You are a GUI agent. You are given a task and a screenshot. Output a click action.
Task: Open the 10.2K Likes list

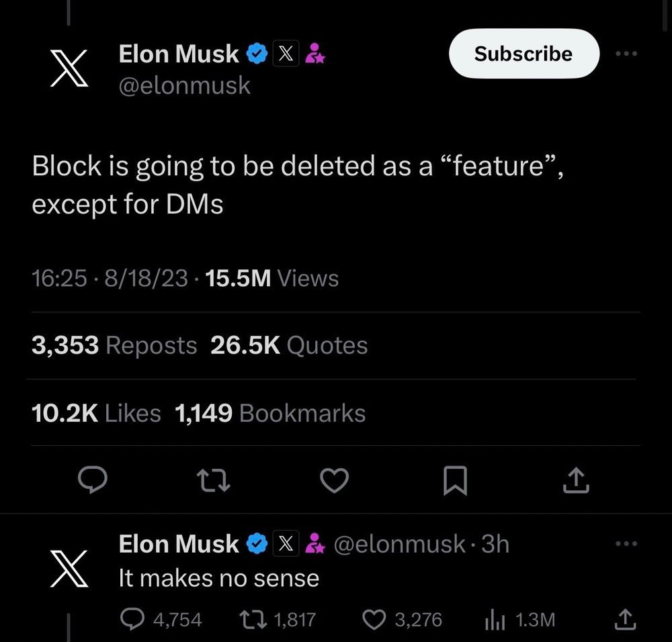coord(96,413)
